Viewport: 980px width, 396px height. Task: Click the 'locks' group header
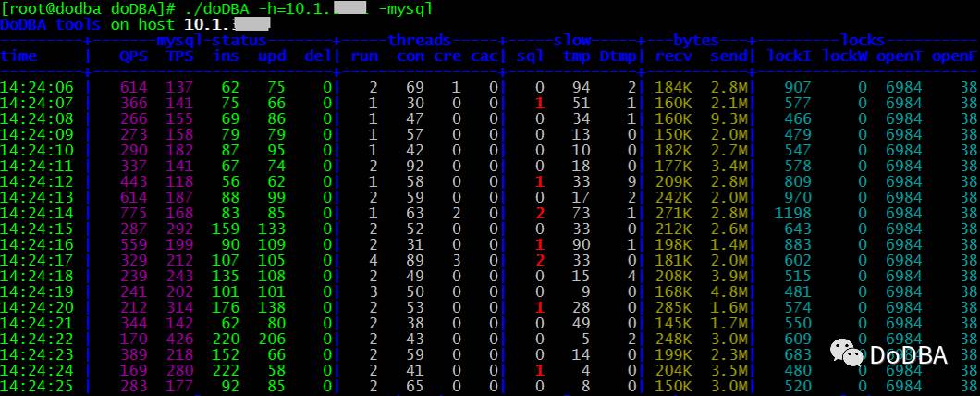click(863, 41)
